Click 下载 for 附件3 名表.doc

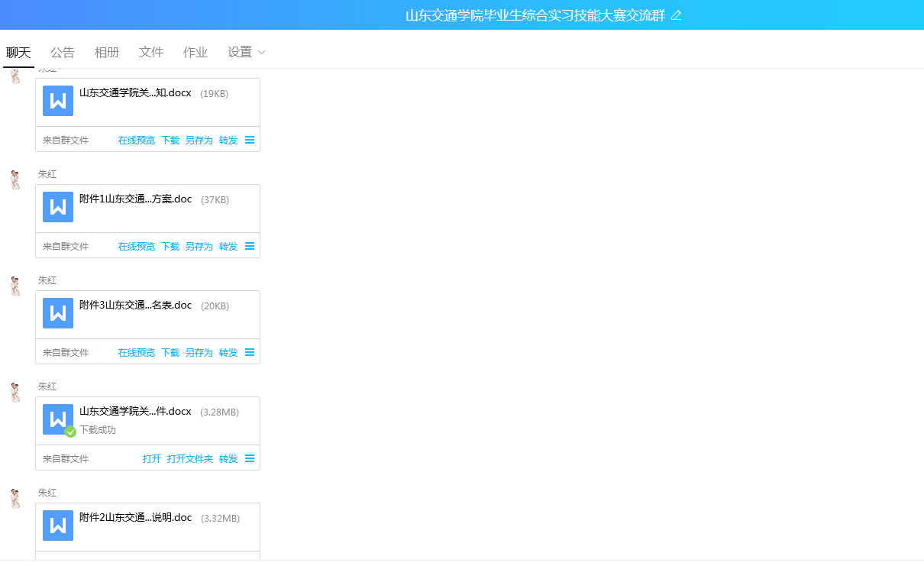(170, 353)
